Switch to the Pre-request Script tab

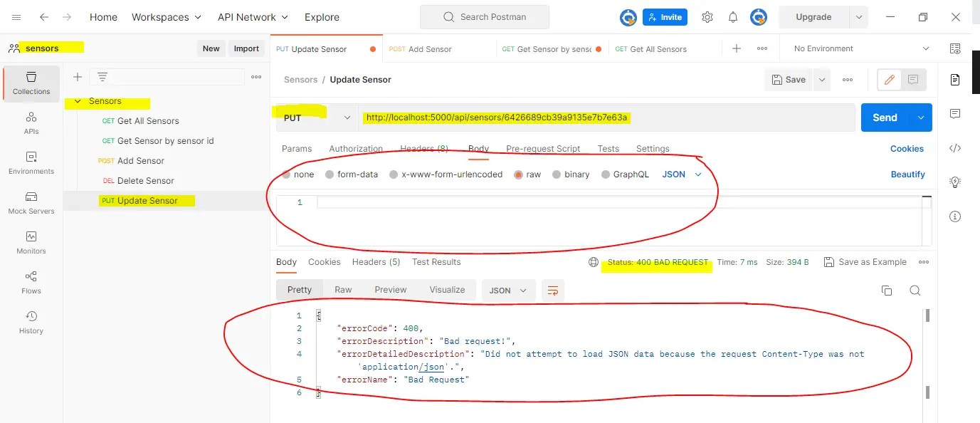click(542, 149)
